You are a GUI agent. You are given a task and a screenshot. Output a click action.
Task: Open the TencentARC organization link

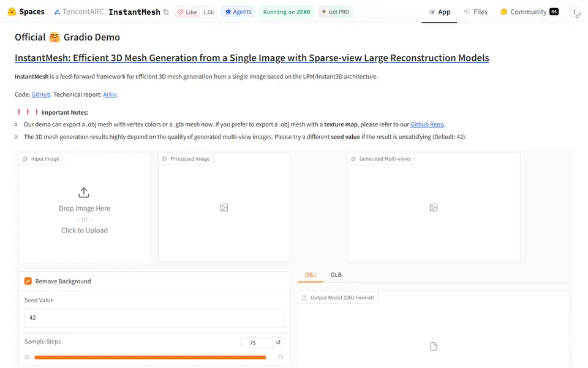pos(83,12)
